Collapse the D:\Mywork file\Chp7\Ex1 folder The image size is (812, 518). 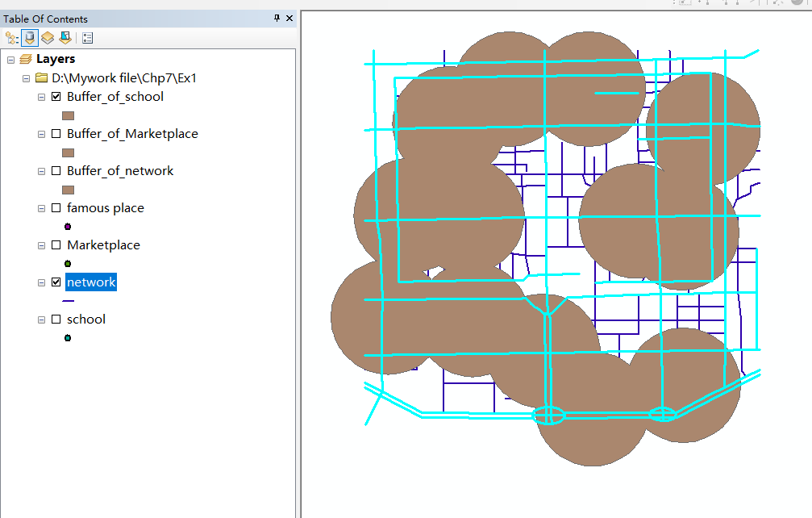click(x=27, y=79)
